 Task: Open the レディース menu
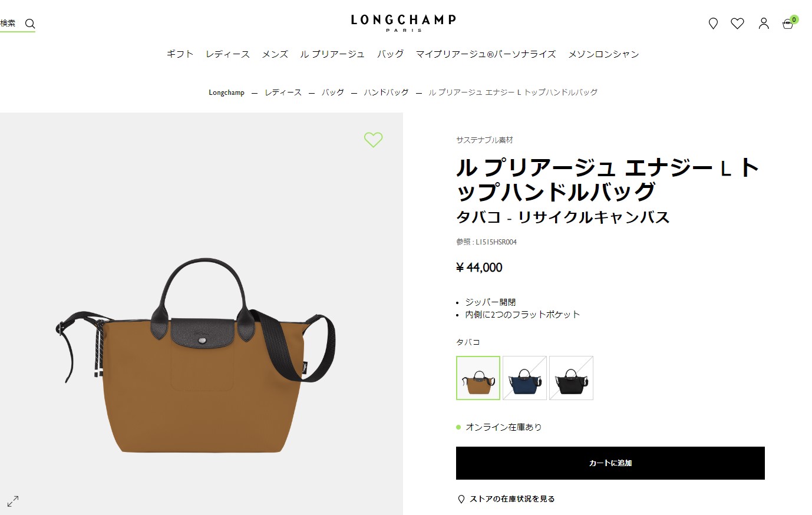(227, 54)
